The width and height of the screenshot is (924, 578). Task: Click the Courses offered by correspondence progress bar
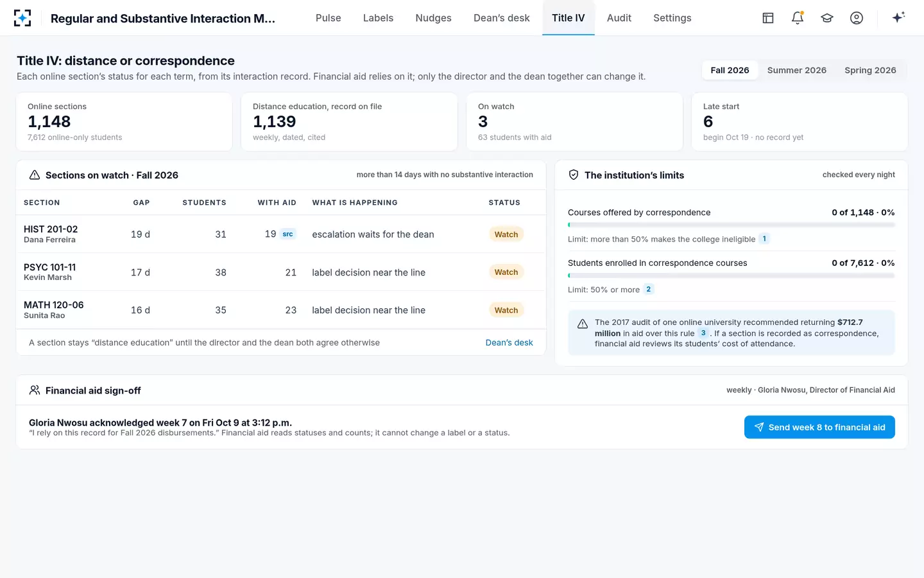pos(732,225)
